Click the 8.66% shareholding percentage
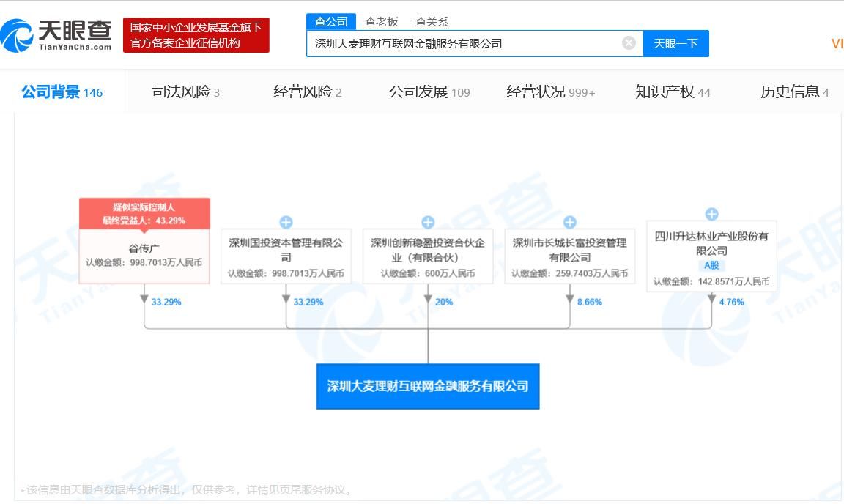Screen dimensions: 844x504 pyautogui.click(x=590, y=302)
